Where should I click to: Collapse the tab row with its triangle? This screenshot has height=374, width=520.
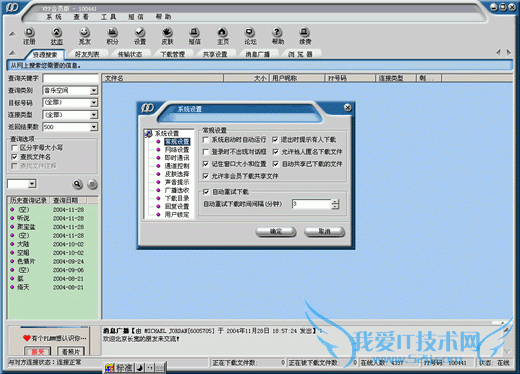tap(12, 53)
